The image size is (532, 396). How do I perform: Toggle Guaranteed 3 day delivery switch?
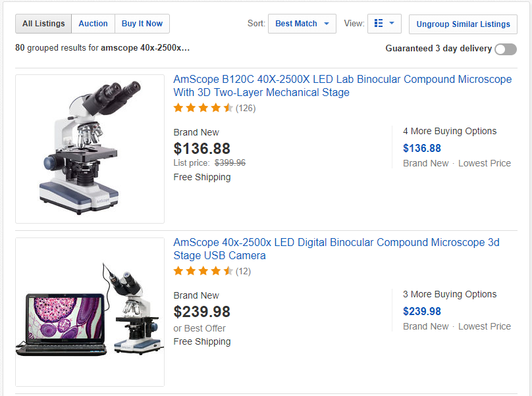[506, 49]
